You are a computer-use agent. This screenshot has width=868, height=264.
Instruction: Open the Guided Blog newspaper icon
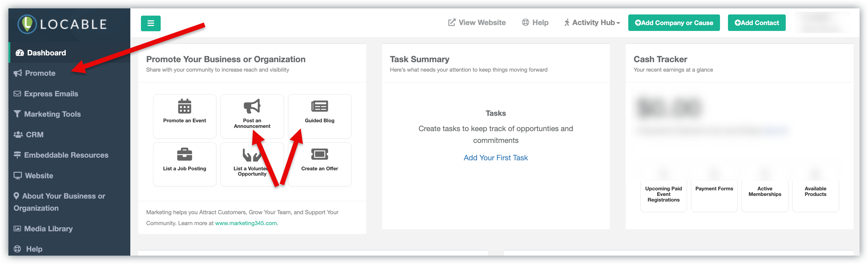[319, 106]
